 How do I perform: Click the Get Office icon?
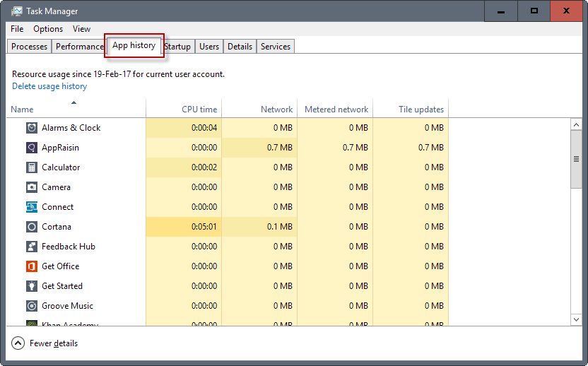point(32,266)
